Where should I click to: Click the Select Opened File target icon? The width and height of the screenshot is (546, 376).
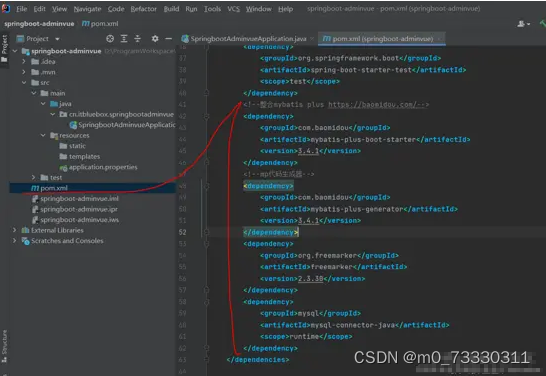(110, 39)
